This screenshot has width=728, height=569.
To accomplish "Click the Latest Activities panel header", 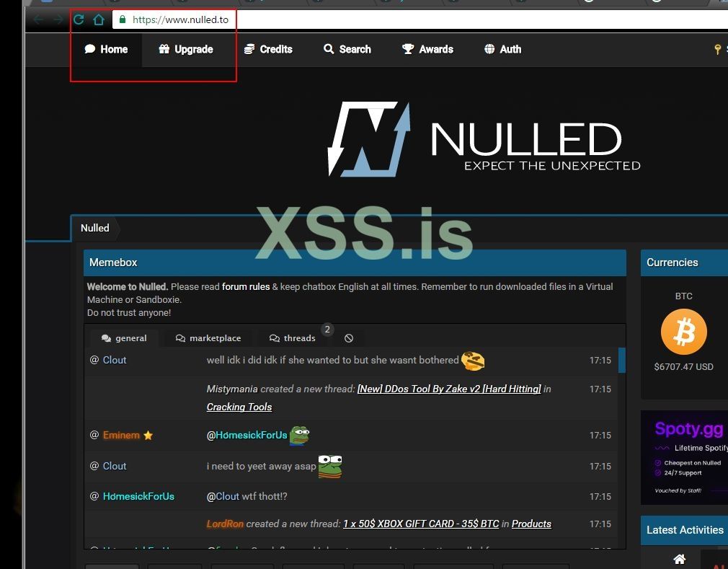I will tap(684, 530).
